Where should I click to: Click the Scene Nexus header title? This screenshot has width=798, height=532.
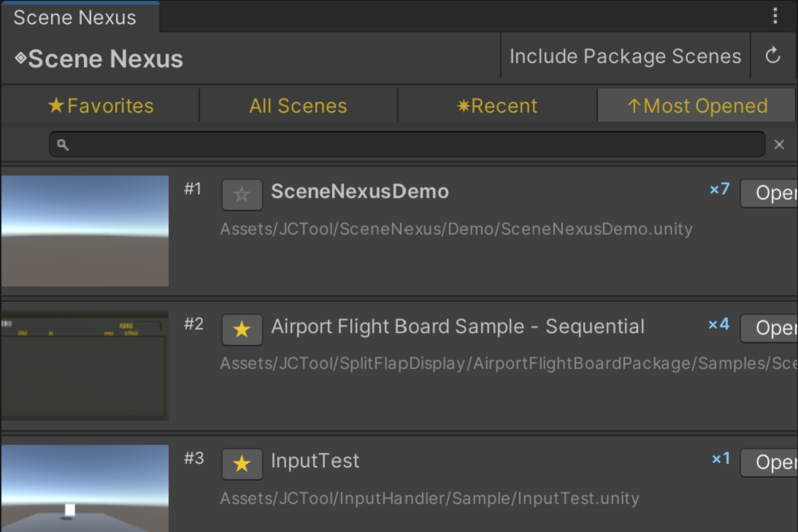(x=99, y=59)
